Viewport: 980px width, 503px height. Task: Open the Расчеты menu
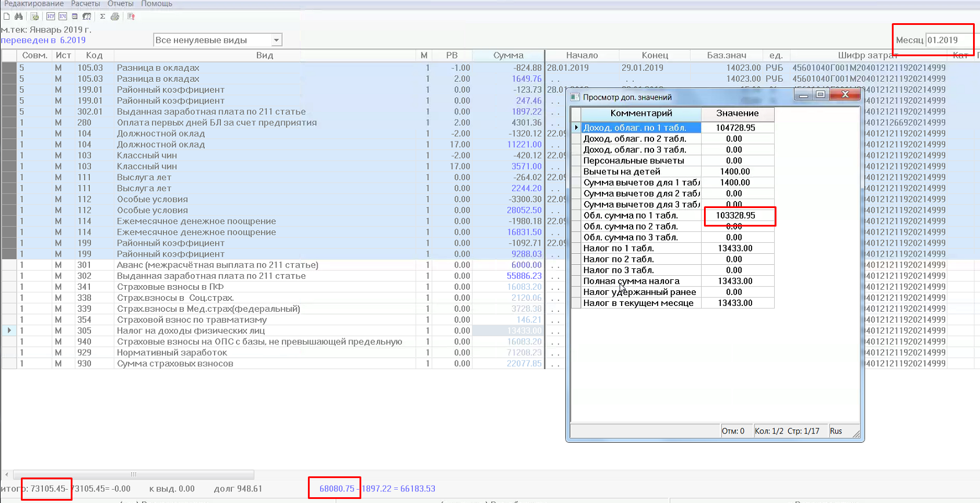click(x=85, y=3)
